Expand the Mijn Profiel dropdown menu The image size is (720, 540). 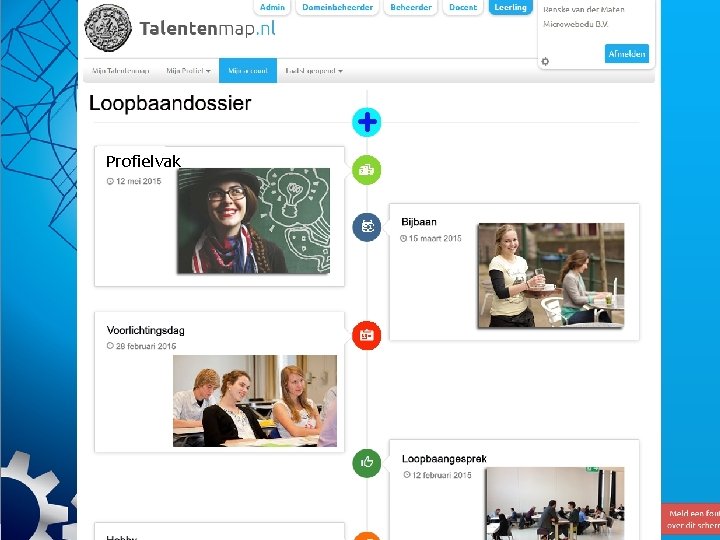[188, 71]
